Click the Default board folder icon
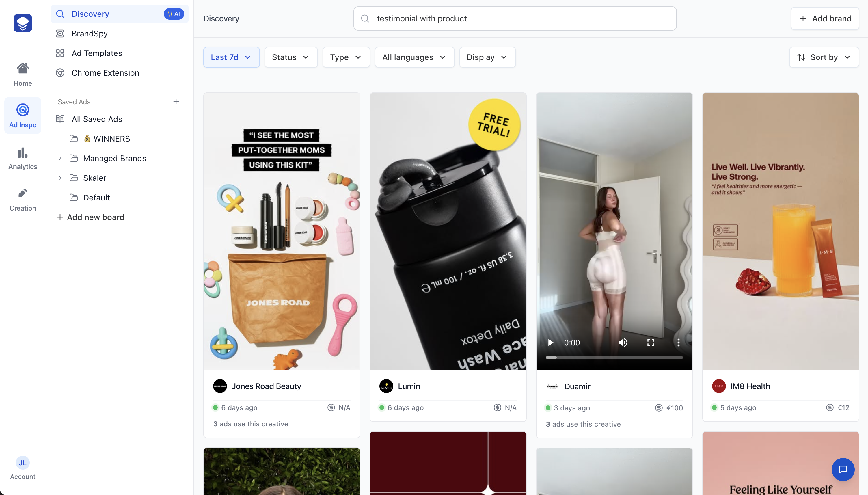Viewport: 868px width, 495px height. coord(74,198)
